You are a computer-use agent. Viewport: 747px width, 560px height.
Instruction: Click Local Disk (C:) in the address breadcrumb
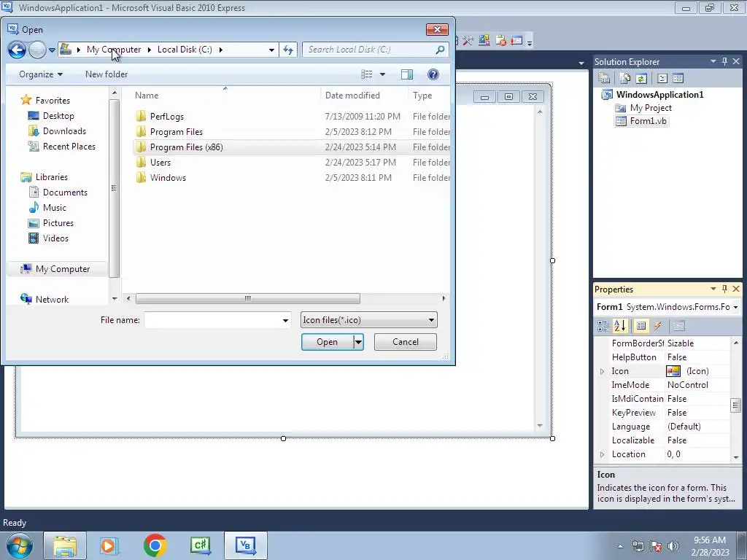[185, 50]
